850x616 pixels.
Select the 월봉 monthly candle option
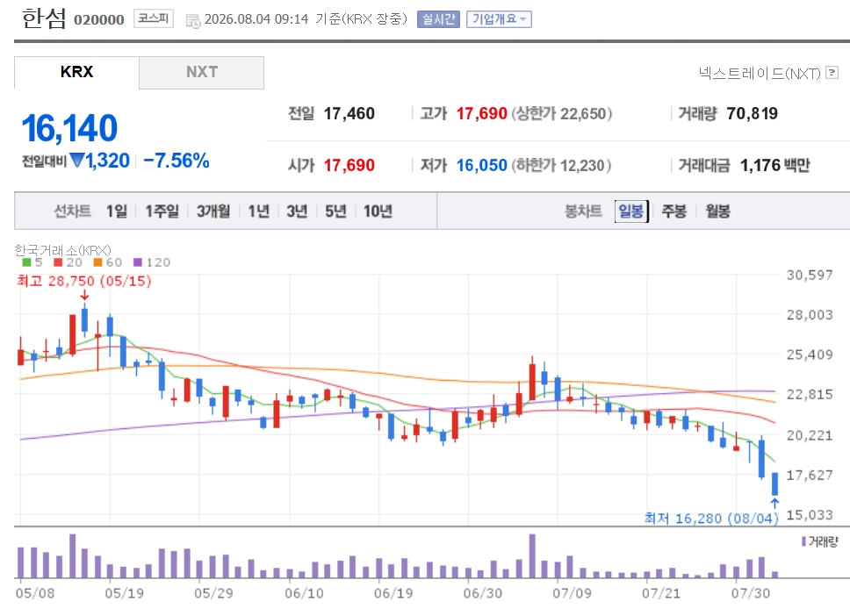click(717, 211)
